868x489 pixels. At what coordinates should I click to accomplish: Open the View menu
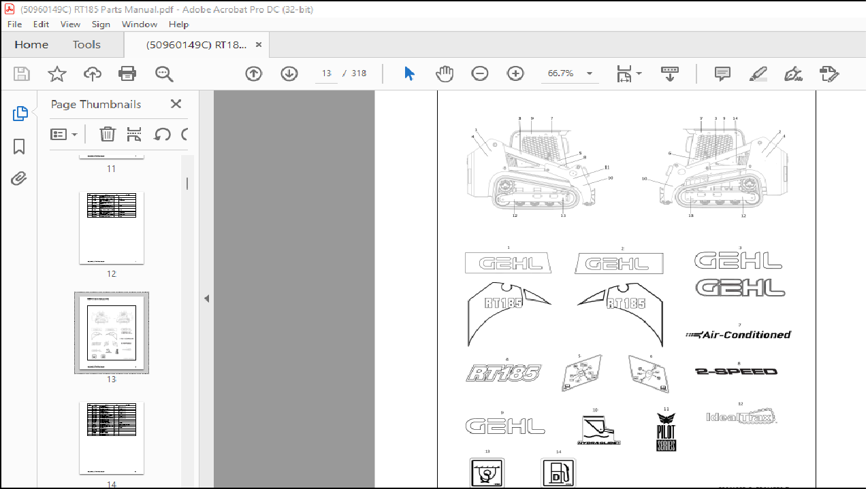click(70, 24)
